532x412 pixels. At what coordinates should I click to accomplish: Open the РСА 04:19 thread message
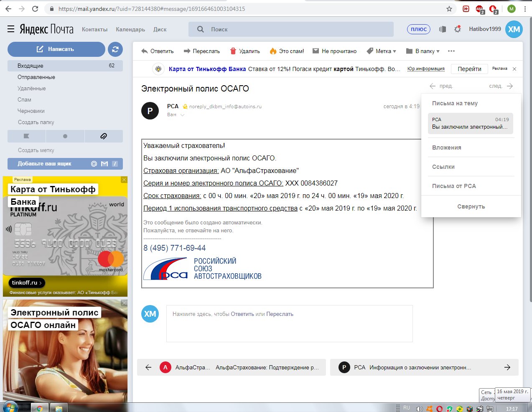pyautogui.click(x=471, y=123)
